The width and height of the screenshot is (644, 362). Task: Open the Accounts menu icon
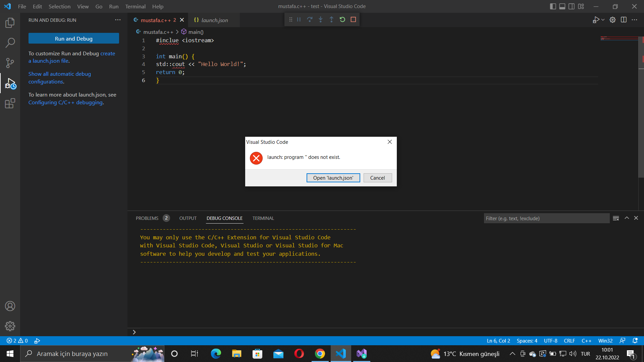[x=10, y=306]
